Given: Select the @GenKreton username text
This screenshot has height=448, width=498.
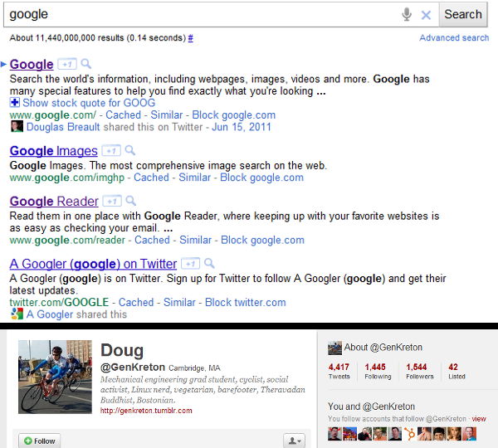Looking at the screenshot, I should [x=133, y=367].
